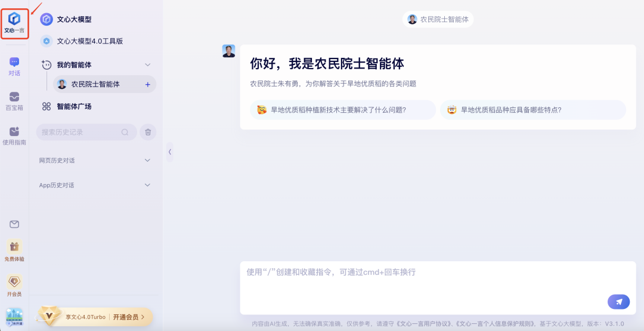The height and width of the screenshot is (331, 644).
Task: Click the 农民院士朱有勇 description text
Action: [x=333, y=83]
